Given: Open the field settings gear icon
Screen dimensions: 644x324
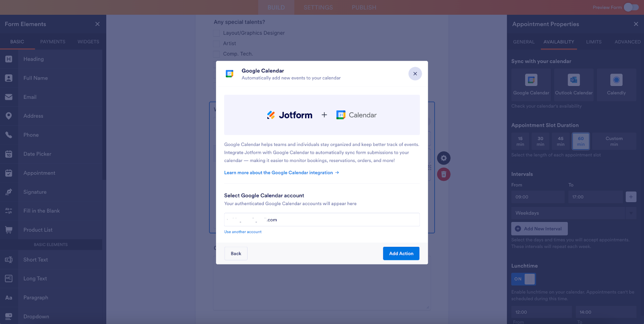Looking at the screenshot, I should coord(444,158).
